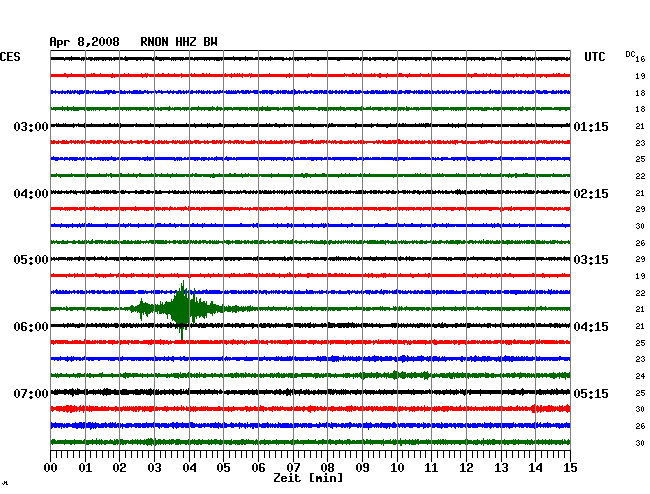Click the 15 minute axis tick label
650x494 pixels.
point(570,467)
